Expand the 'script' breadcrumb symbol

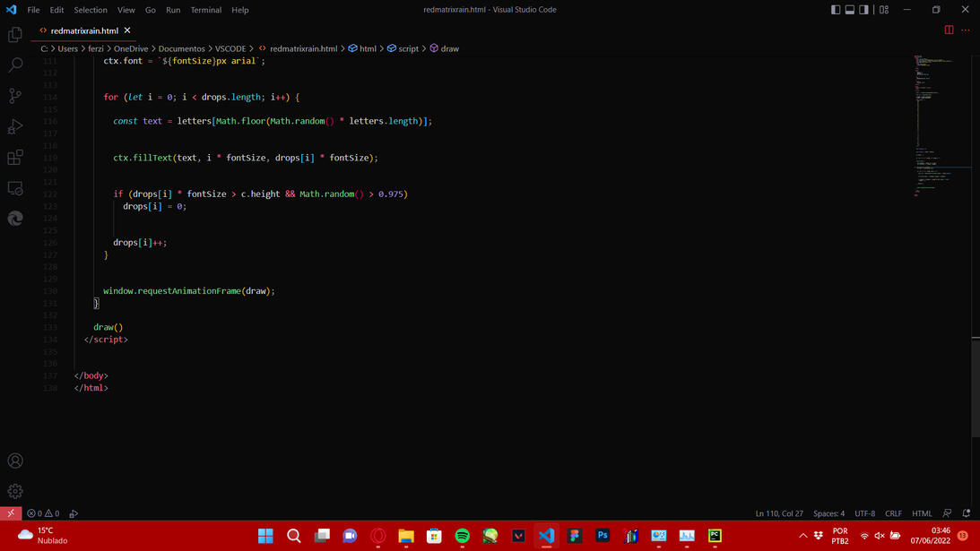408,48
